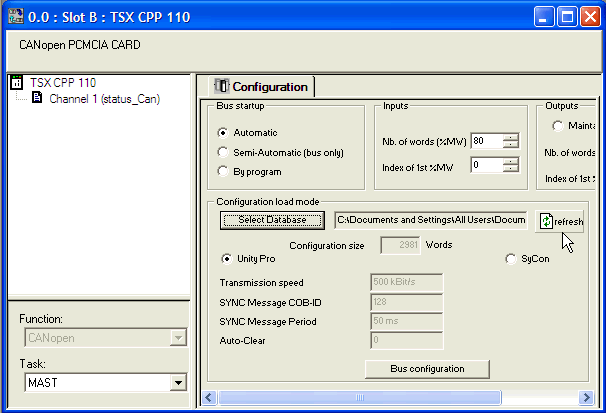
Task: Minimize the TSX CPP 110 window
Action: click(x=544, y=17)
